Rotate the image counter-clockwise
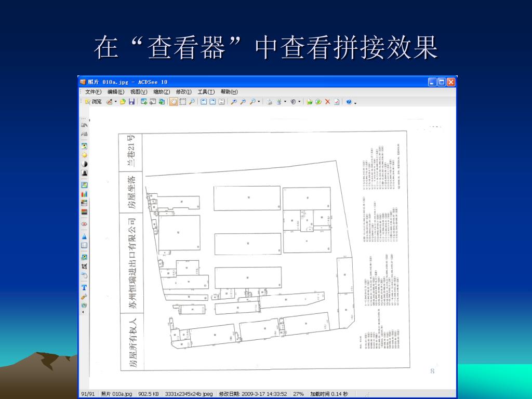The height and width of the screenshot is (399, 532). (x=204, y=101)
